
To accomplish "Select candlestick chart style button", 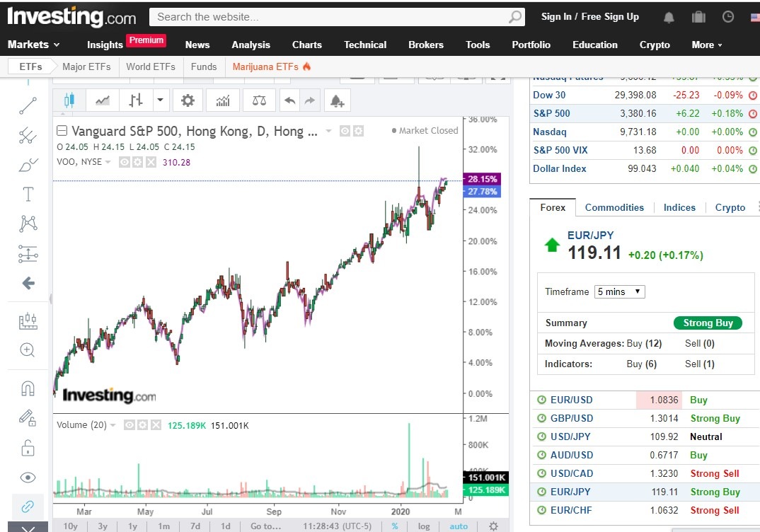I will [69, 100].
